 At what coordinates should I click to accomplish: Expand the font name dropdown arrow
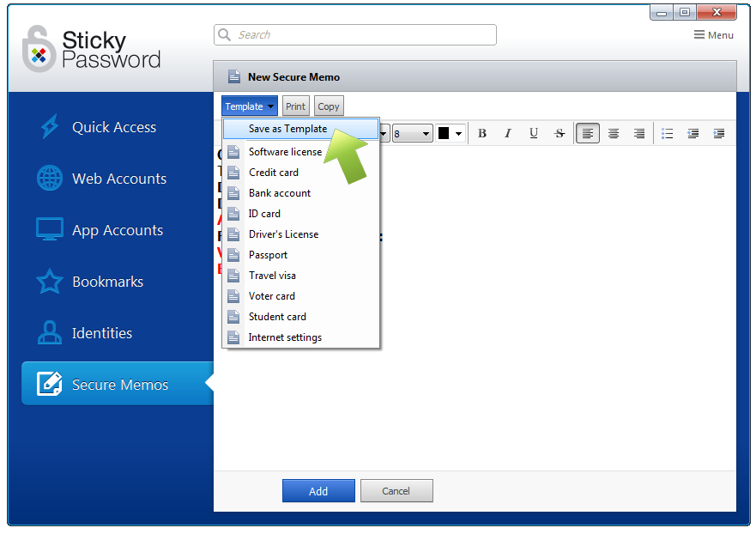coord(384,134)
